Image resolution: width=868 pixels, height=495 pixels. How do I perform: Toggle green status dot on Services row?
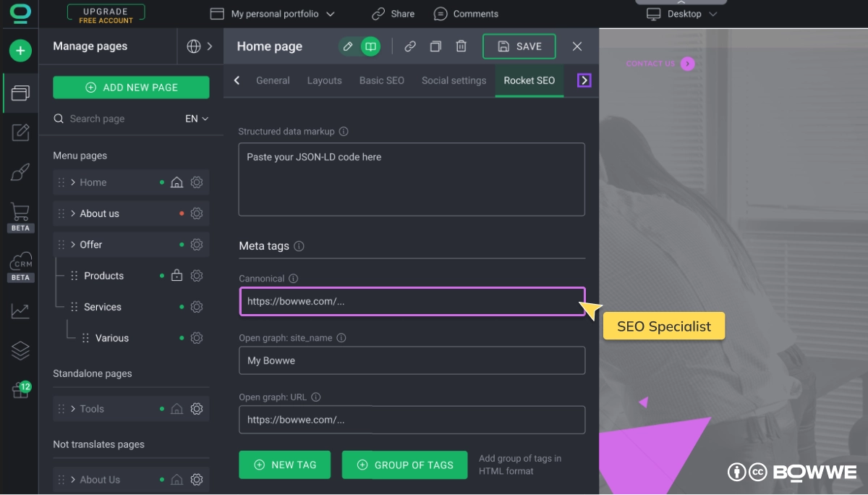[x=182, y=307]
